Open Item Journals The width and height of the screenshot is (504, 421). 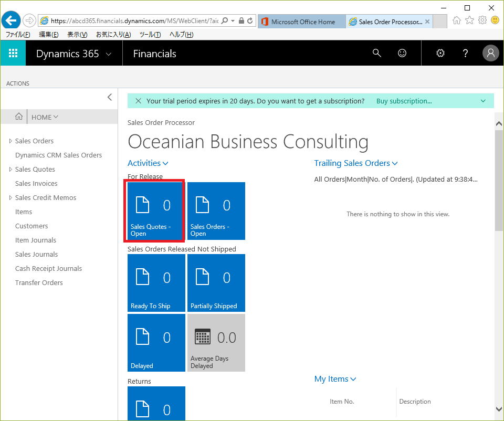coord(36,240)
